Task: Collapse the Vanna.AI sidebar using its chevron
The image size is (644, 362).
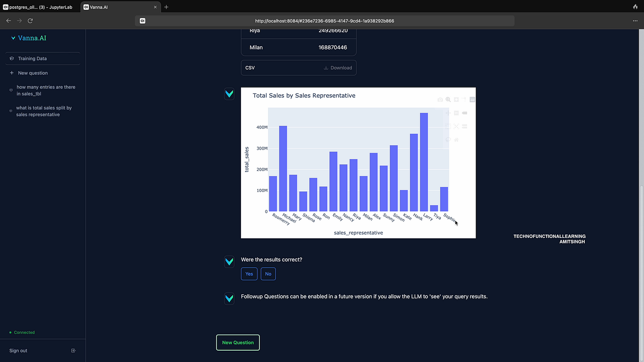Action: pos(13,37)
